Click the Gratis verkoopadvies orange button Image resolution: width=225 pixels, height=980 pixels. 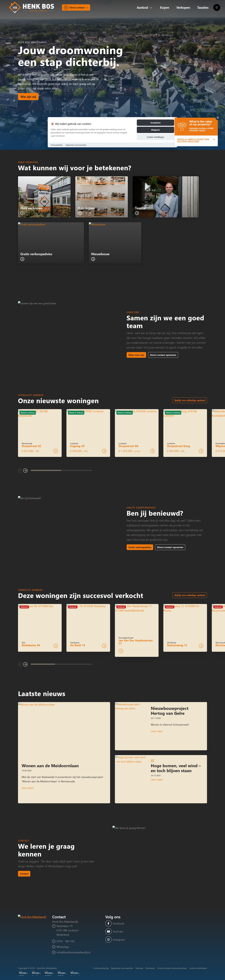140,547
